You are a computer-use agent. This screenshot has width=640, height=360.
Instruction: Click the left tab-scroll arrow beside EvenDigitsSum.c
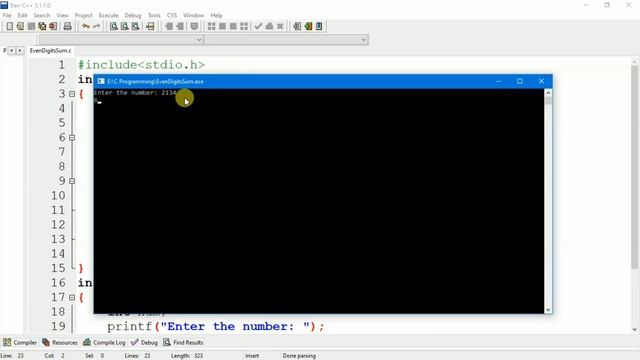click(11, 51)
